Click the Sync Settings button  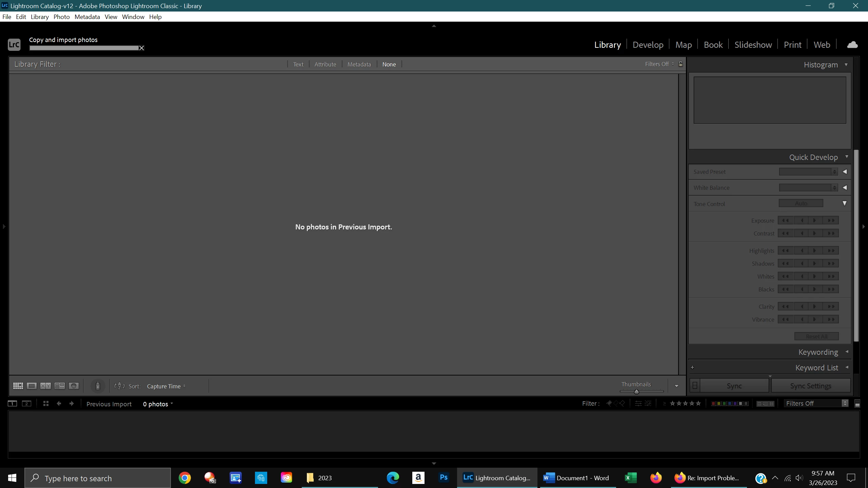[810, 386]
